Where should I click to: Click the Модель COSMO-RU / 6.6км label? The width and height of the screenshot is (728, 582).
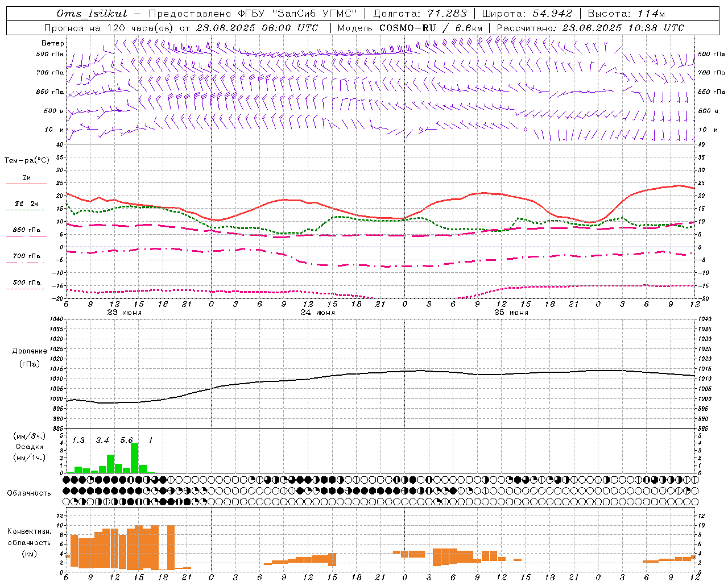(410, 28)
